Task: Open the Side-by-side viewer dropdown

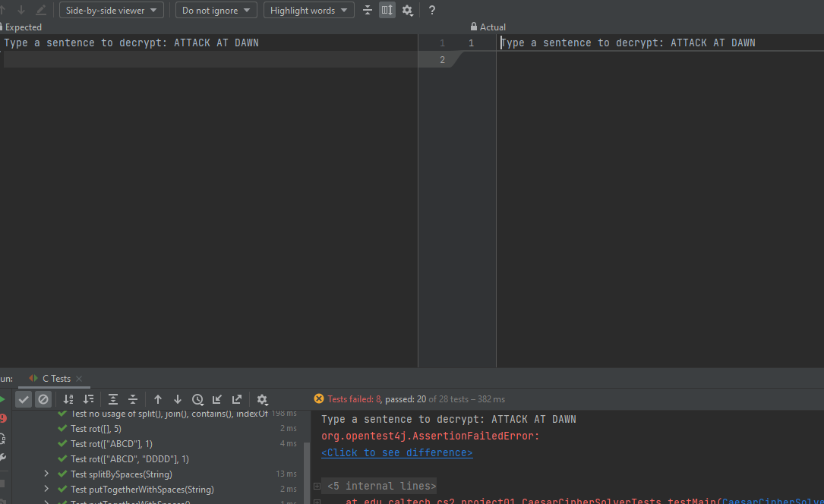Action: pos(112,11)
